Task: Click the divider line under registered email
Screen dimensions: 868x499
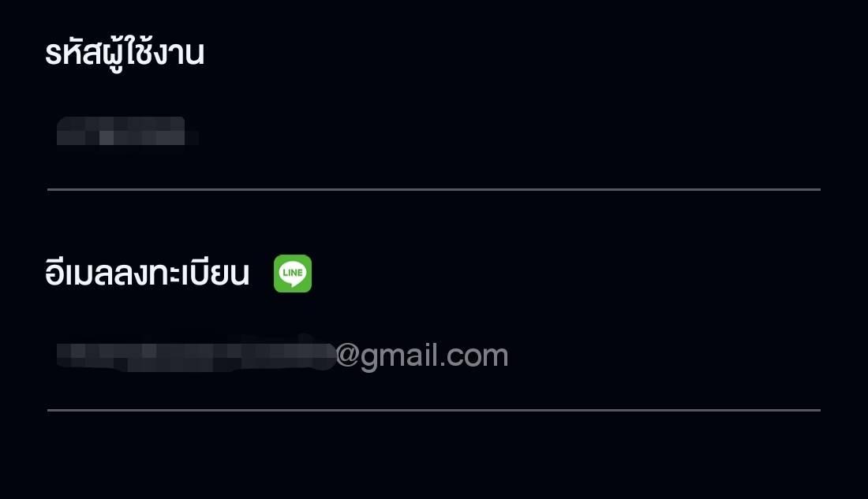Action: 434,410
